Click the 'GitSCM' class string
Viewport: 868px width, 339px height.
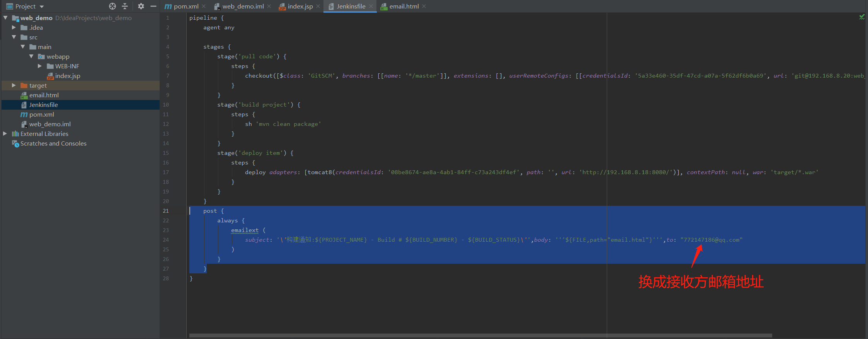322,76
